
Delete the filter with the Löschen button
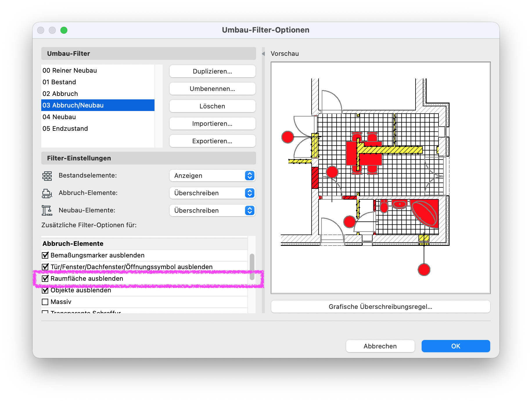tap(212, 106)
